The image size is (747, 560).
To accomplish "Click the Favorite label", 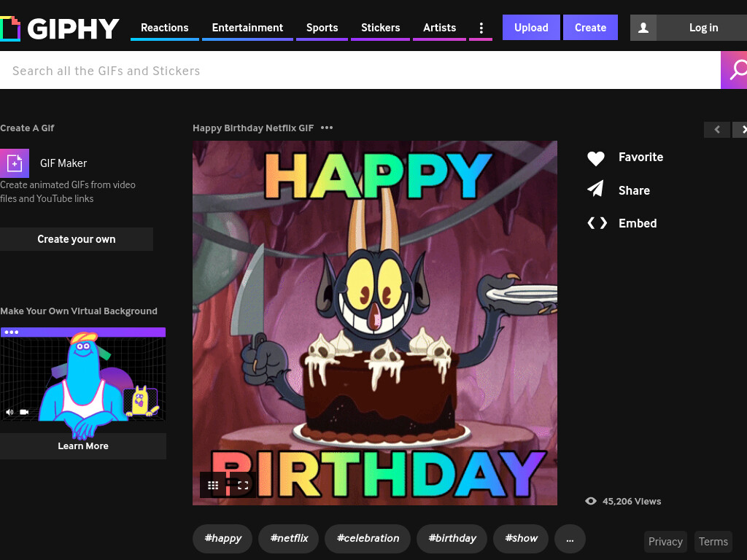I will [640, 157].
